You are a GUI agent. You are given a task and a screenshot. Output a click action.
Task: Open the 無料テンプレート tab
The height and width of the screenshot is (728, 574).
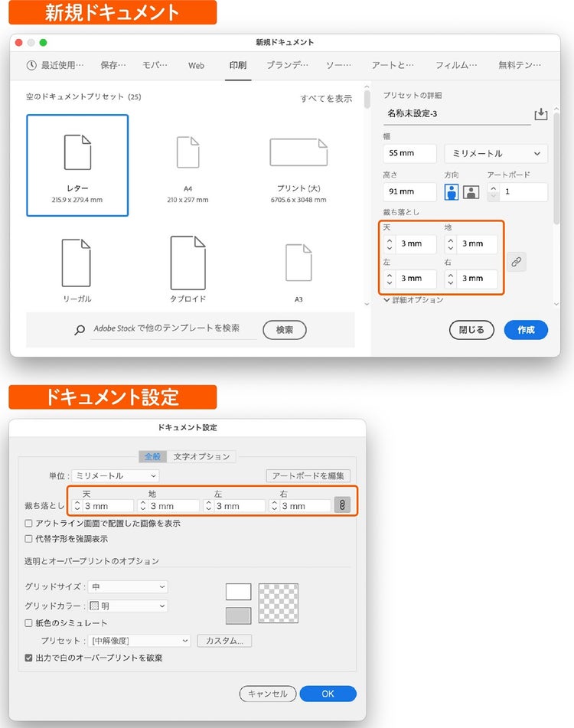(519, 65)
